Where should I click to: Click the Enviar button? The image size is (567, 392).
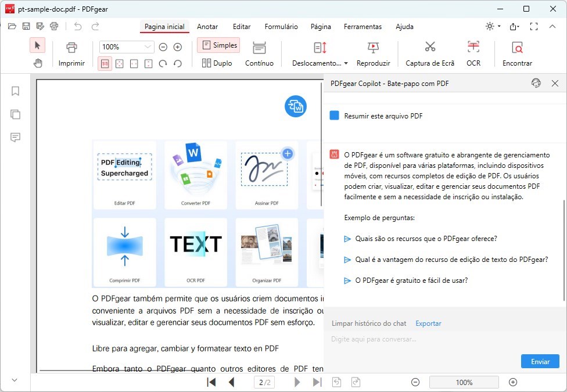(540, 362)
